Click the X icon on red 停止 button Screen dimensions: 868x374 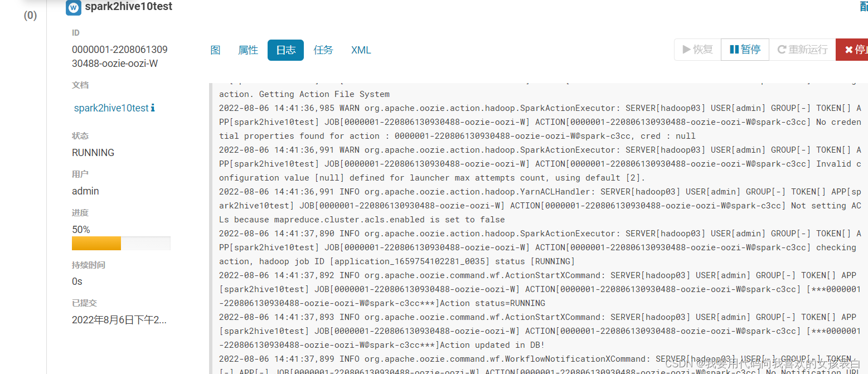point(848,50)
